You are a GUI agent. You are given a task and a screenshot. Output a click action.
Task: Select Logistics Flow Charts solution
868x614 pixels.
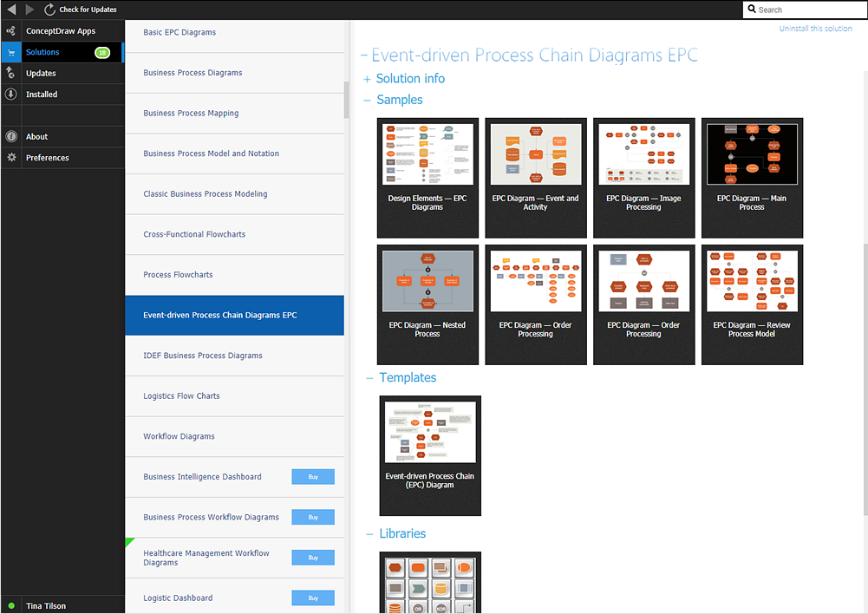[235, 396]
